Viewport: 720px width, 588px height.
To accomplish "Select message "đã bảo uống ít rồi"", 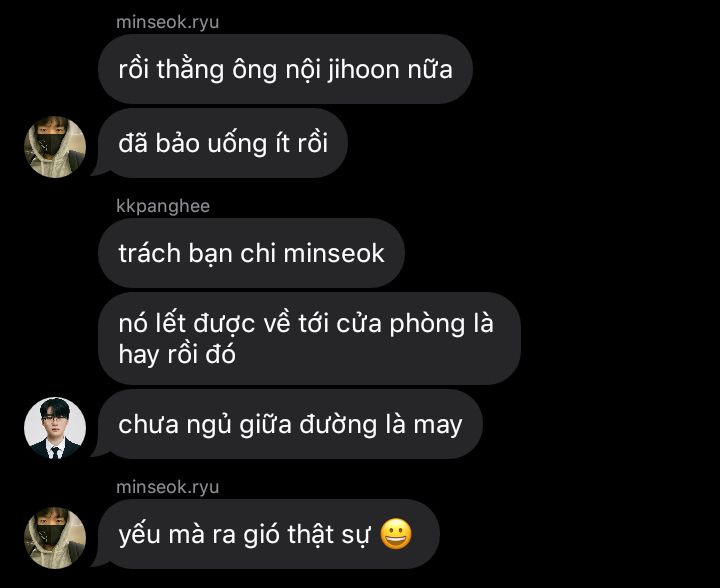I will (223, 143).
